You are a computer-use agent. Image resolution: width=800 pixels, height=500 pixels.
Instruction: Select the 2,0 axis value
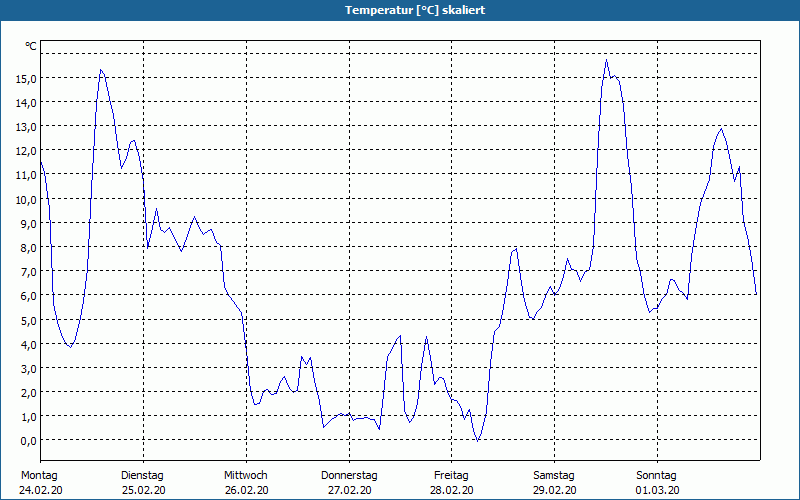[x=28, y=392]
